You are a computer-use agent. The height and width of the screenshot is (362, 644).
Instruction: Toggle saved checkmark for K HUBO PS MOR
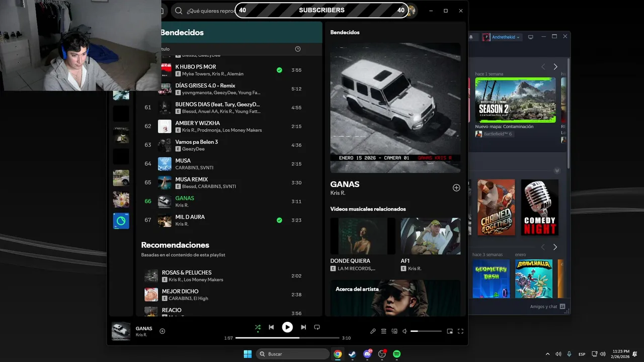click(279, 70)
